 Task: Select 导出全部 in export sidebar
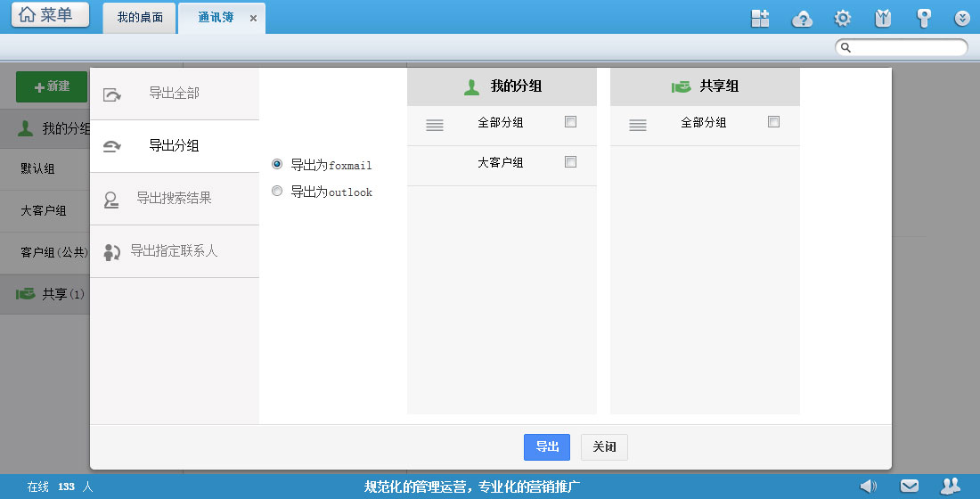174,93
